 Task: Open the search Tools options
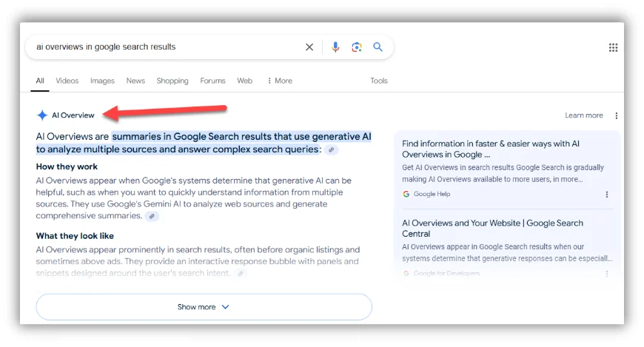pyautogui.click(x=379, y=81)
